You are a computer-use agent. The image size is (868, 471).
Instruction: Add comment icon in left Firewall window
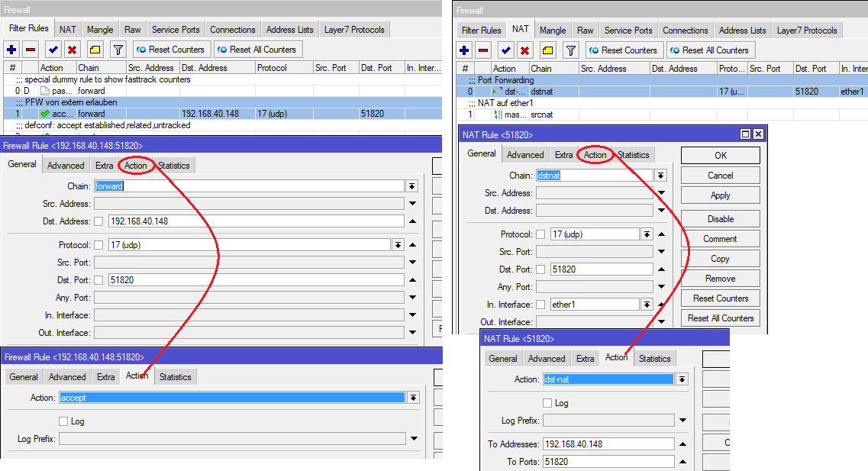tap(95, 50)
